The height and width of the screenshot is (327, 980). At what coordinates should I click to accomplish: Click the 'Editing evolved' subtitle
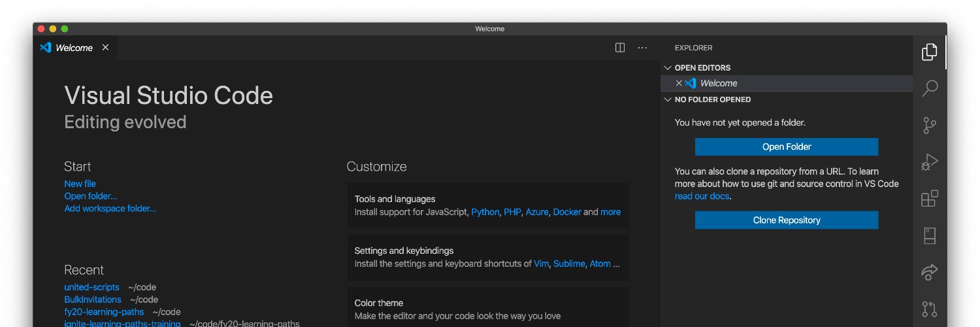coord(125,122)
